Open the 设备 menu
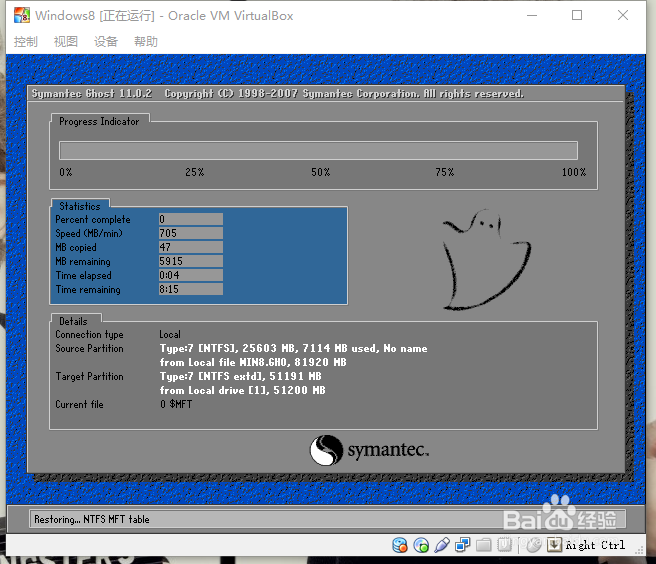 point(106,41)
